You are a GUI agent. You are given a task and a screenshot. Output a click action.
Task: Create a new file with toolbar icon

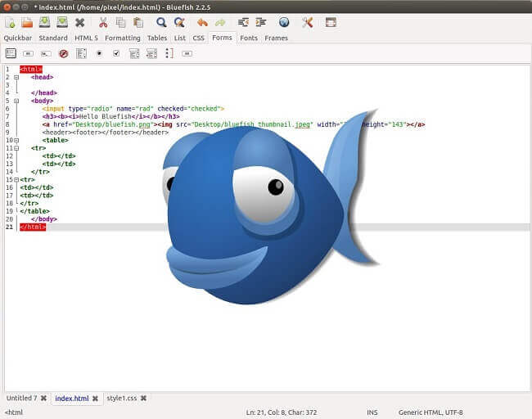[x=10, y=23]
